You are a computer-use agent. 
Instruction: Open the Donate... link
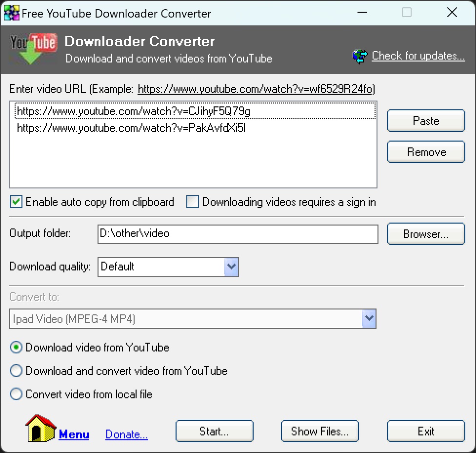pyautogui.click(x=127, y=434)
